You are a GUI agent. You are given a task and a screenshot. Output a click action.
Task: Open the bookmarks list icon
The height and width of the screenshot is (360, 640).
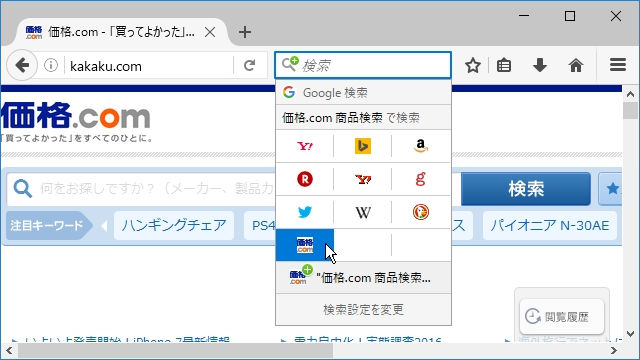(x=504, y=65)
